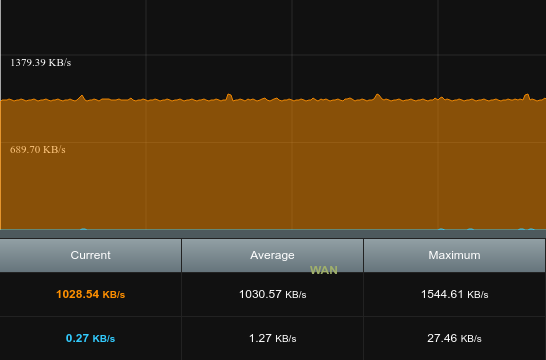Select the 1030.57 KB/s average value
This screenshot has height=360, width=546.
(273, 295)
